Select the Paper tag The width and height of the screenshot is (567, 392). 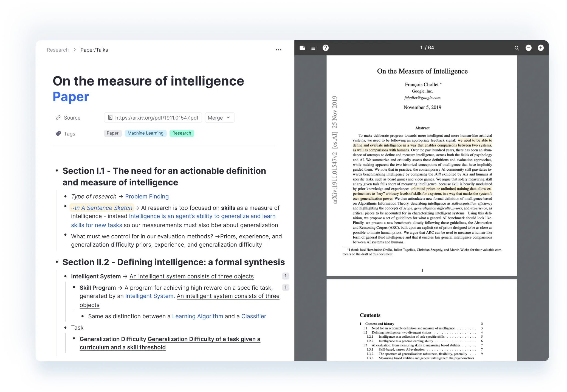point(112,133)
